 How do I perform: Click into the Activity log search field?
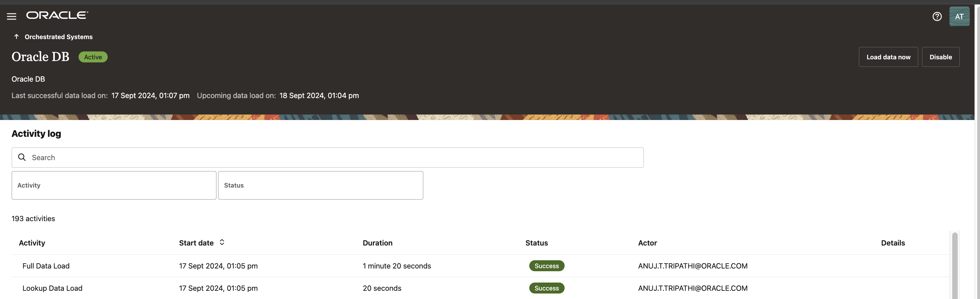[327, 157]
